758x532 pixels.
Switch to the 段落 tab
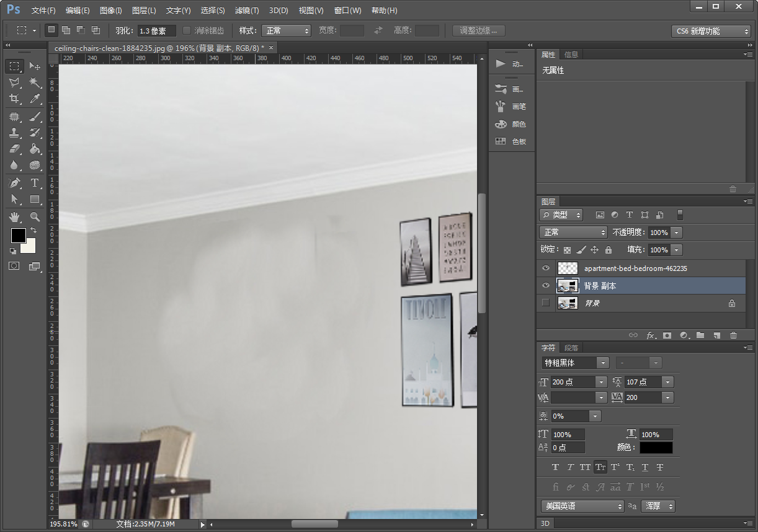click(571, 348)
